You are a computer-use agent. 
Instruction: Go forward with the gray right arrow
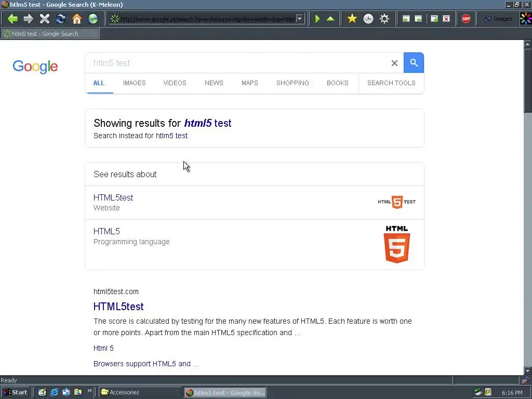coord(29,19)
